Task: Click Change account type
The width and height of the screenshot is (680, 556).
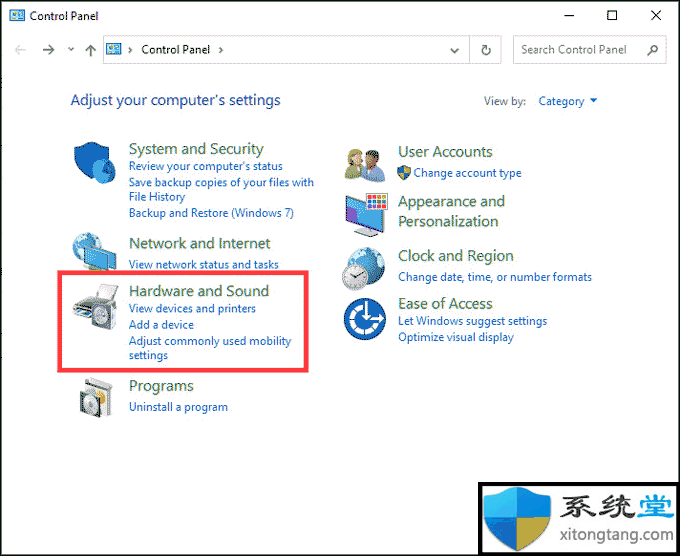Action: 467,173
